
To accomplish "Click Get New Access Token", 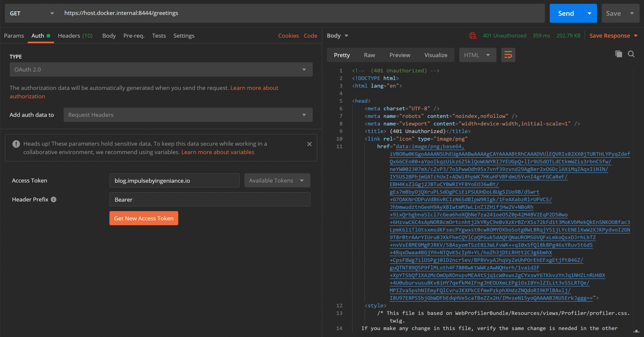I will [x=143, y=218].
